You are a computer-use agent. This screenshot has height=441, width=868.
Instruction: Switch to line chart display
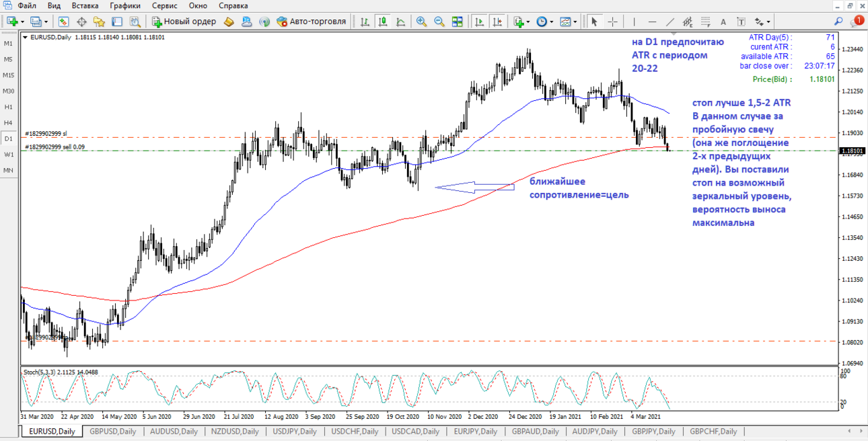pos(400,22)
